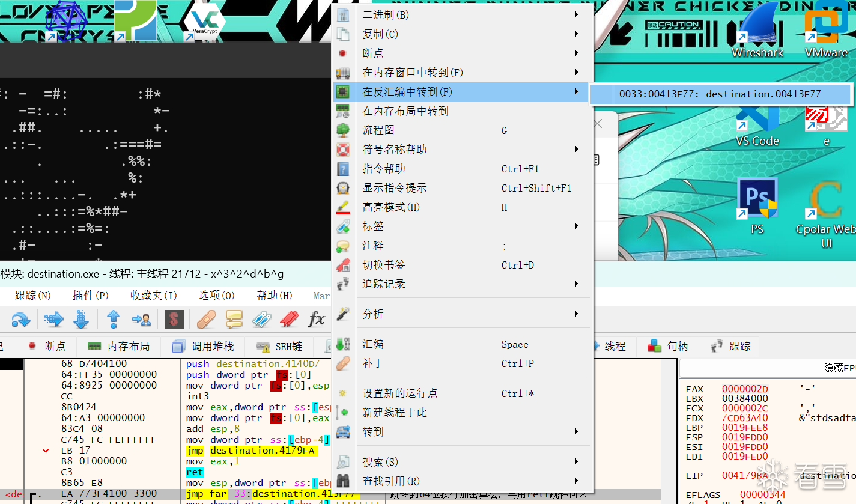Expand the 追踪记录 submenu

pyautogui.click(x=463, y=284)
